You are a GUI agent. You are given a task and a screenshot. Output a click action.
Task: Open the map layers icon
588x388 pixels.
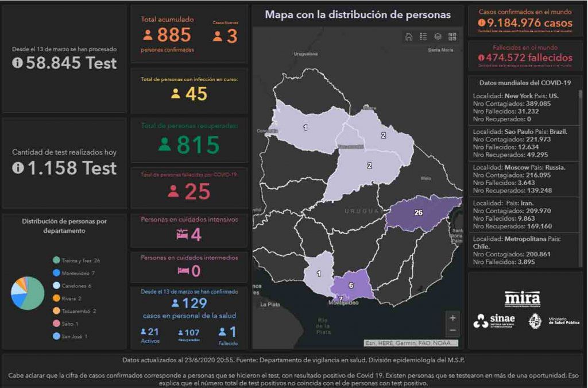tap(438, 37)
